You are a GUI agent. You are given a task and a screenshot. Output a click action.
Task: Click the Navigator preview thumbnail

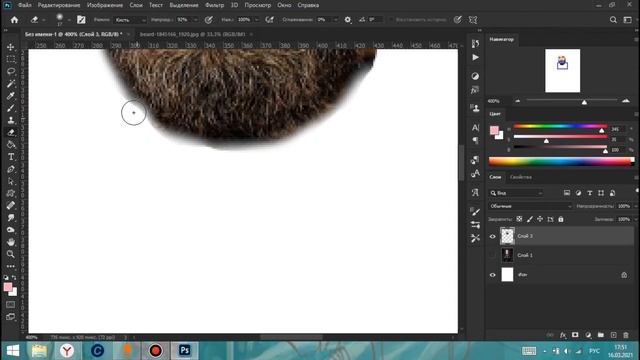(562, 71)
